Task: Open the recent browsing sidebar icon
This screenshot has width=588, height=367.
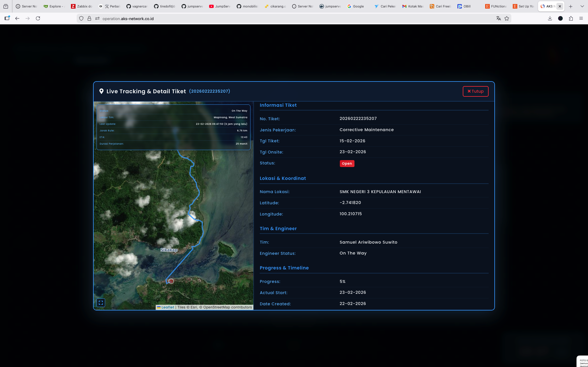Action: 6,6
